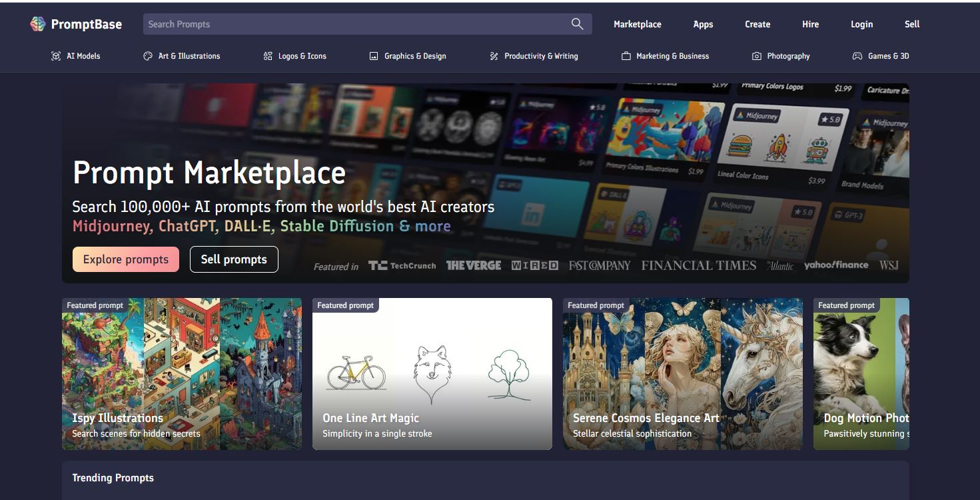Focus the Search Prompts input field
980x500 pixels.
[353, 24]
